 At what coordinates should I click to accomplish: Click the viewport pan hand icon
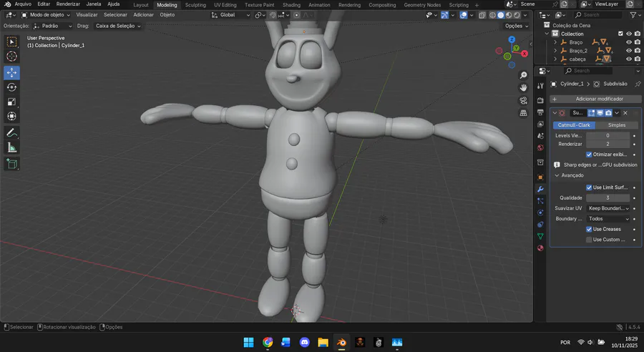[523, 87]
